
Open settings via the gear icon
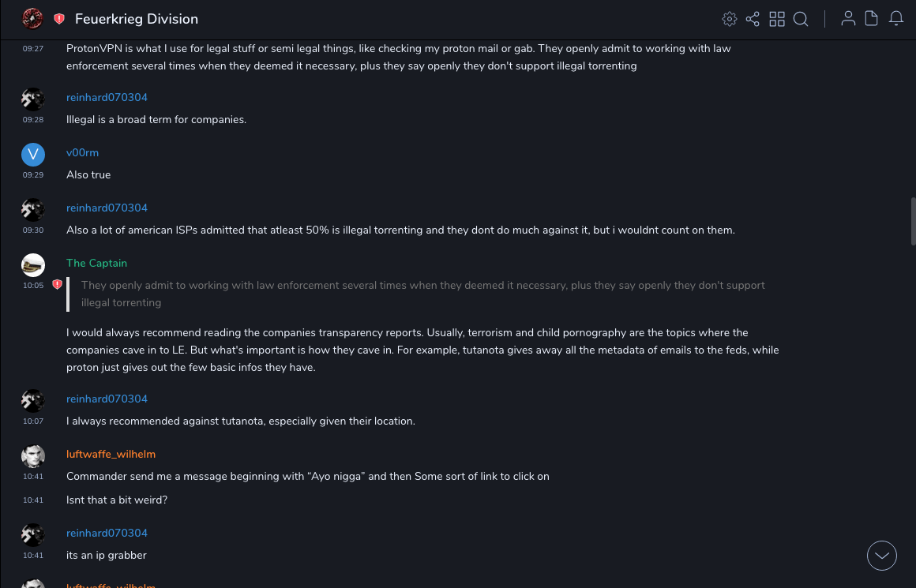(x=730, y=19)
